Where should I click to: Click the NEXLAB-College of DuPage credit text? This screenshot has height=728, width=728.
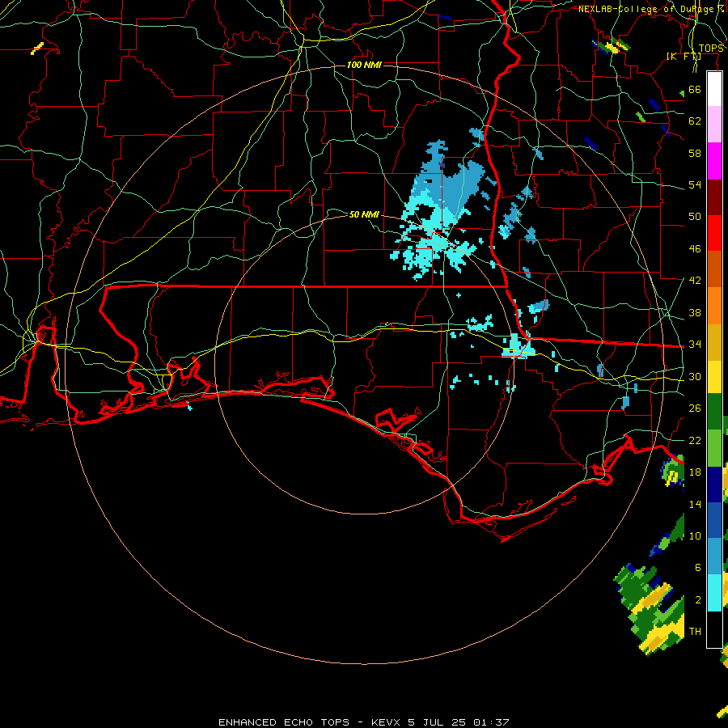652,9
